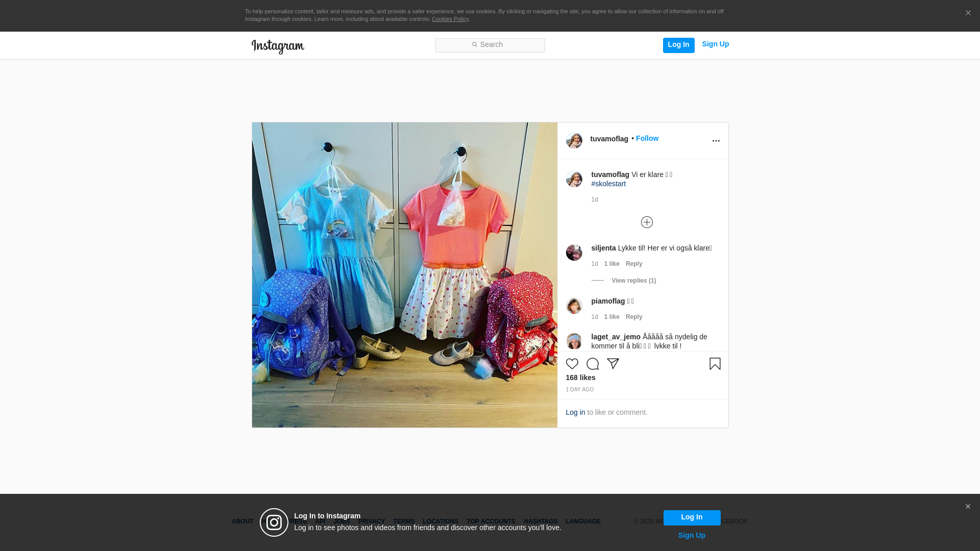The height and width of the screenshot is (551, 980).
Task: Follow tuvamoflag
Action: click(x=647, y=138)
